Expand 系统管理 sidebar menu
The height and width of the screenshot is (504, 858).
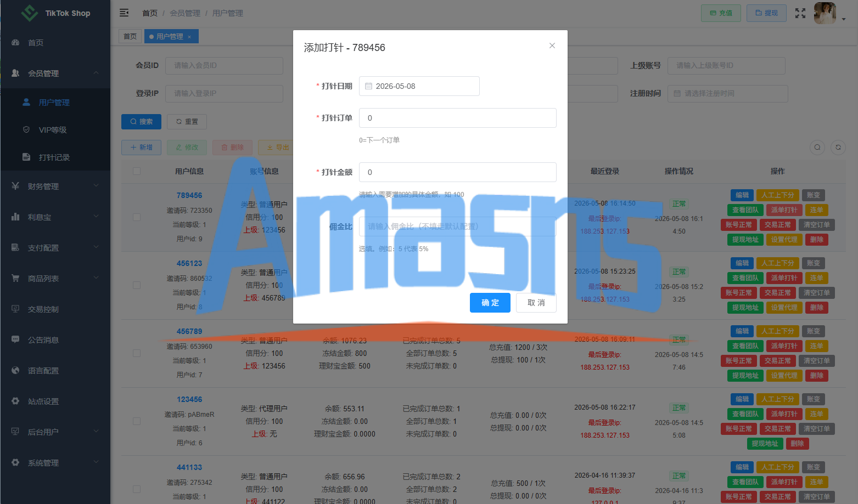(x=55, y=462)
